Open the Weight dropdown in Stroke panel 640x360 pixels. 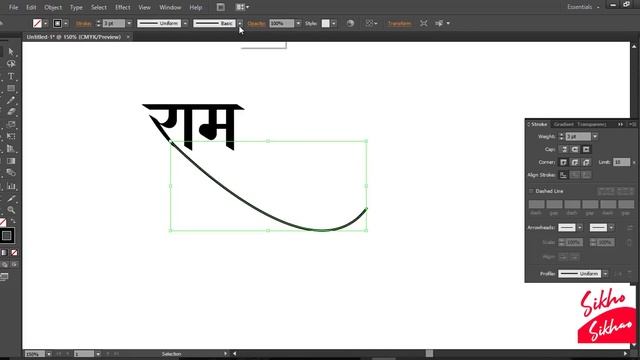pos(595,136)
